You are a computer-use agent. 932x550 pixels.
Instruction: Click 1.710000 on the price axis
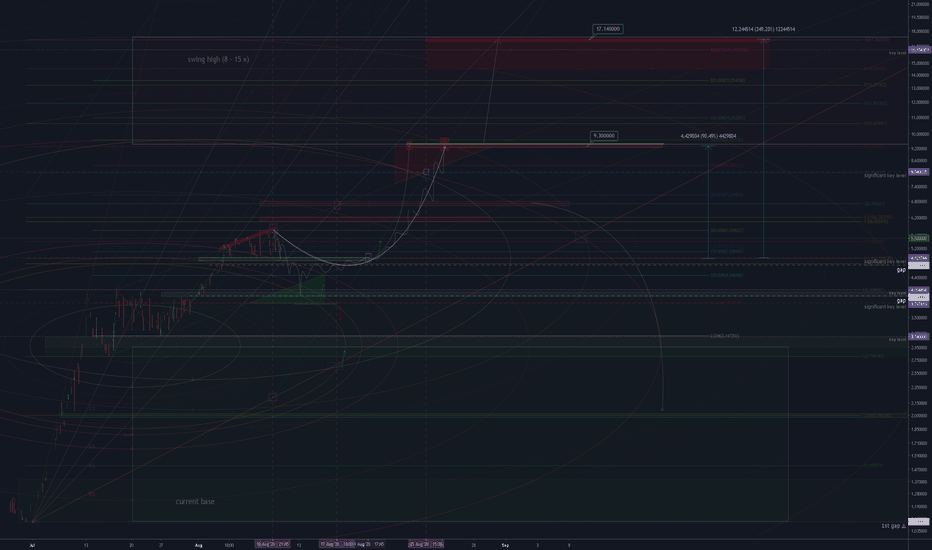[919, 443]
